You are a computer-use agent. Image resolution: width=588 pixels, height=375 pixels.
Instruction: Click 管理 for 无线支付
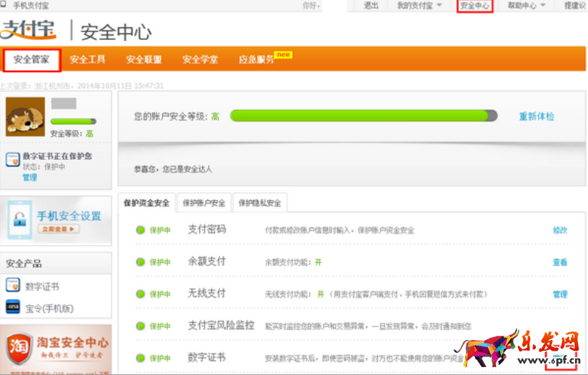560,294
